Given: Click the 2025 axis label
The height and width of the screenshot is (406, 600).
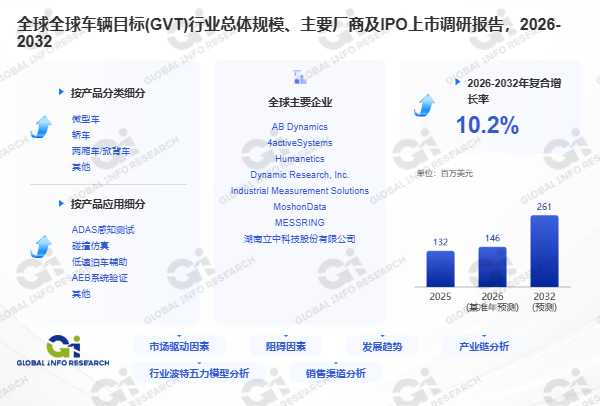Looking at the screenshot, I should point(440,297).
